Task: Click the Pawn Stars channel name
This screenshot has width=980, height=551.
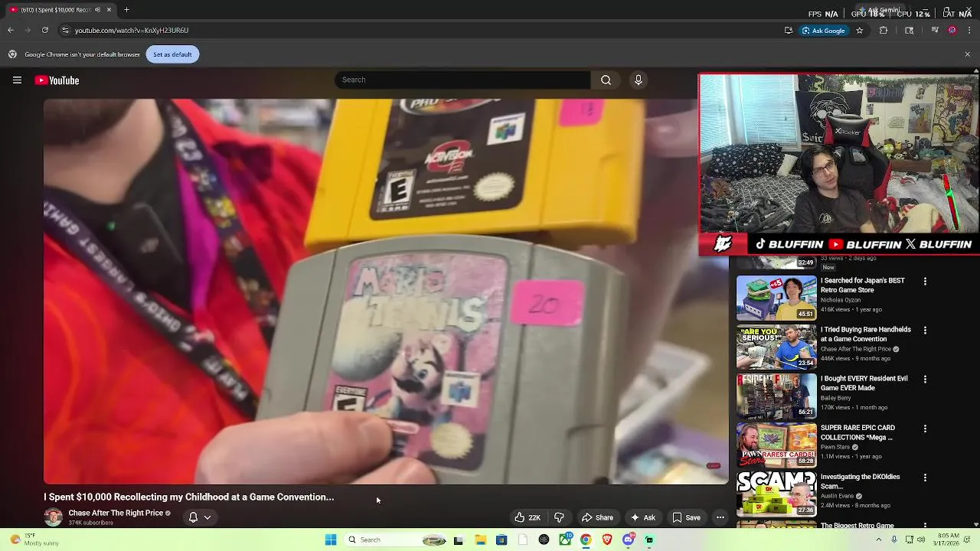Action: tap(835, 447)
